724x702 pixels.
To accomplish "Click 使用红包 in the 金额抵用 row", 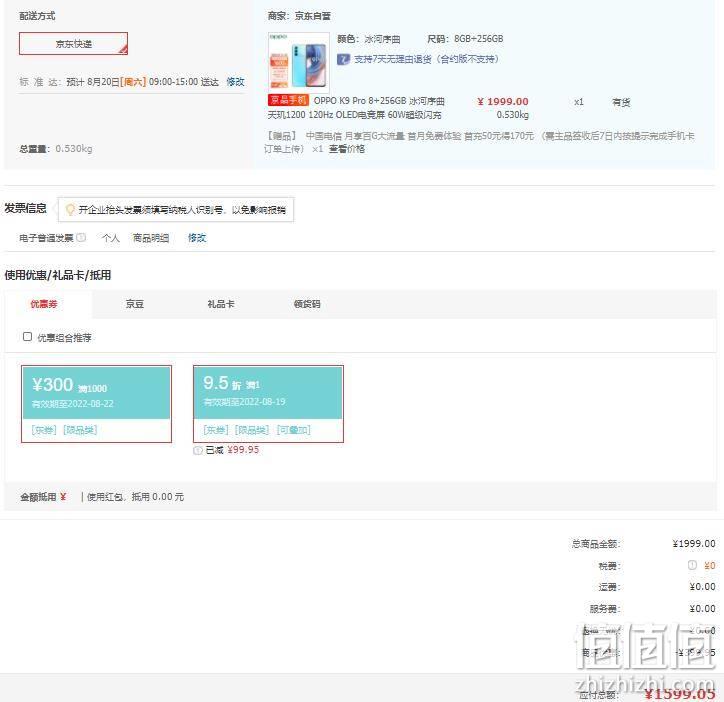I will (x=105, y=497).
